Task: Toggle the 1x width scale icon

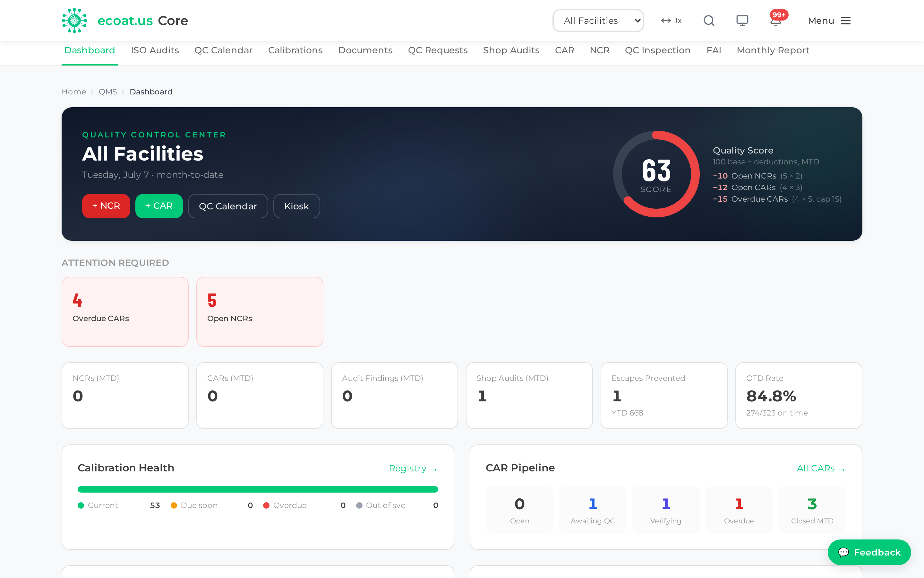Action: (x=671, y=21)
